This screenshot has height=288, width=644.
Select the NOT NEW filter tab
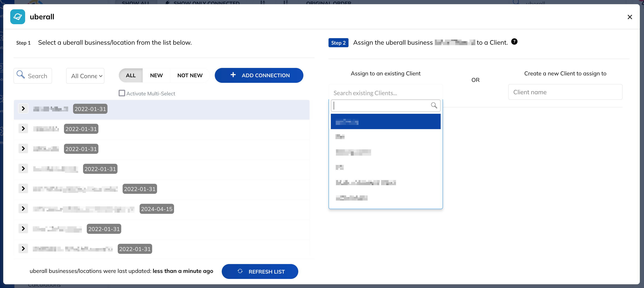(190, 76)
